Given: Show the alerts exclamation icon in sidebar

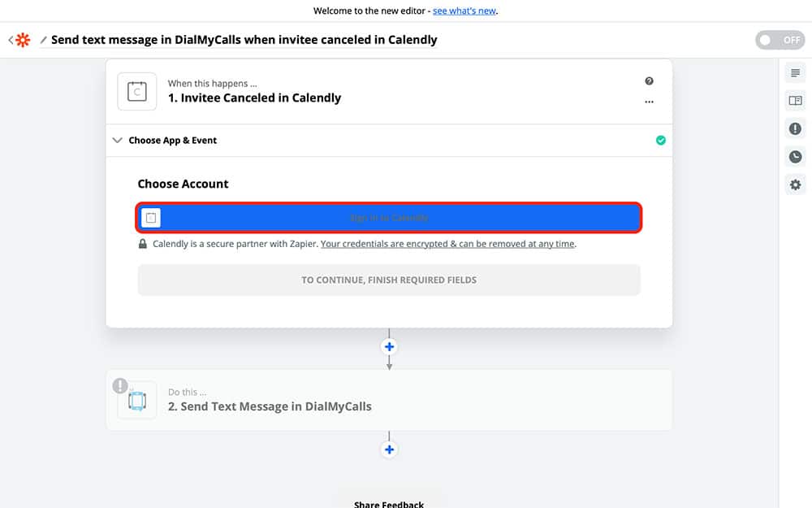Looking at the screenshot, I should [x=795, y=128].
